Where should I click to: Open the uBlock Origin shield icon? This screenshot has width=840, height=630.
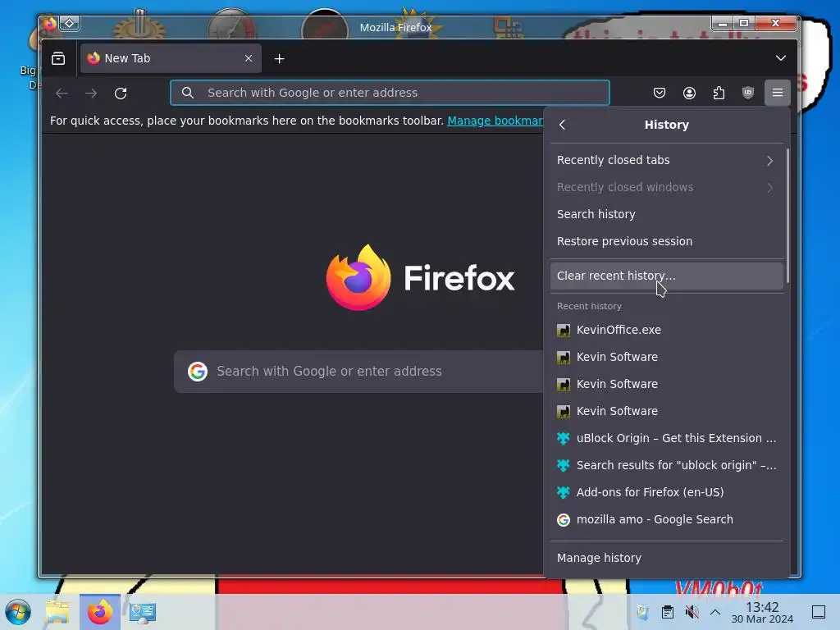748,93
